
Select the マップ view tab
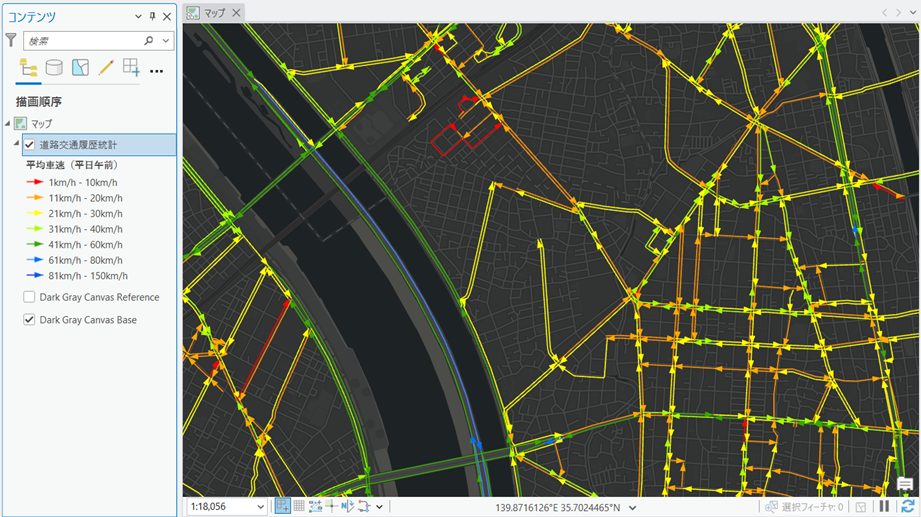click(214, 13)
